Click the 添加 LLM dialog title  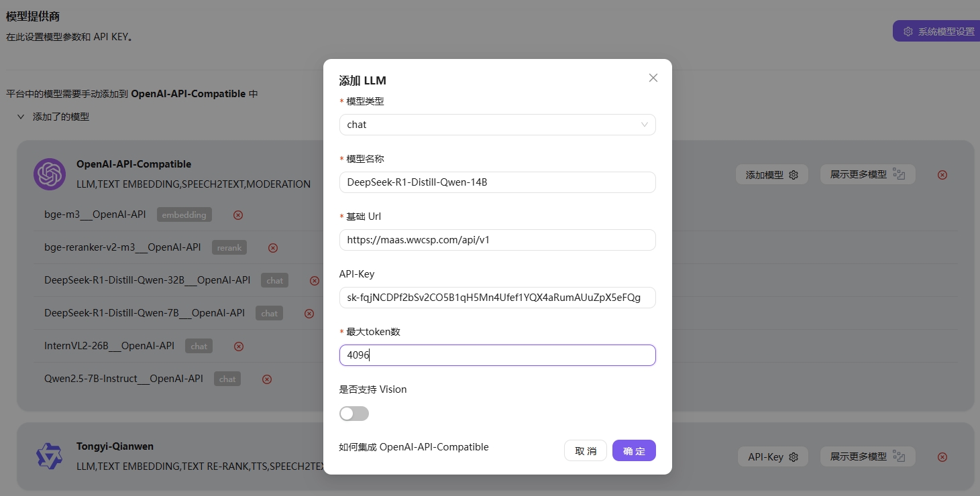click(363, 81)
